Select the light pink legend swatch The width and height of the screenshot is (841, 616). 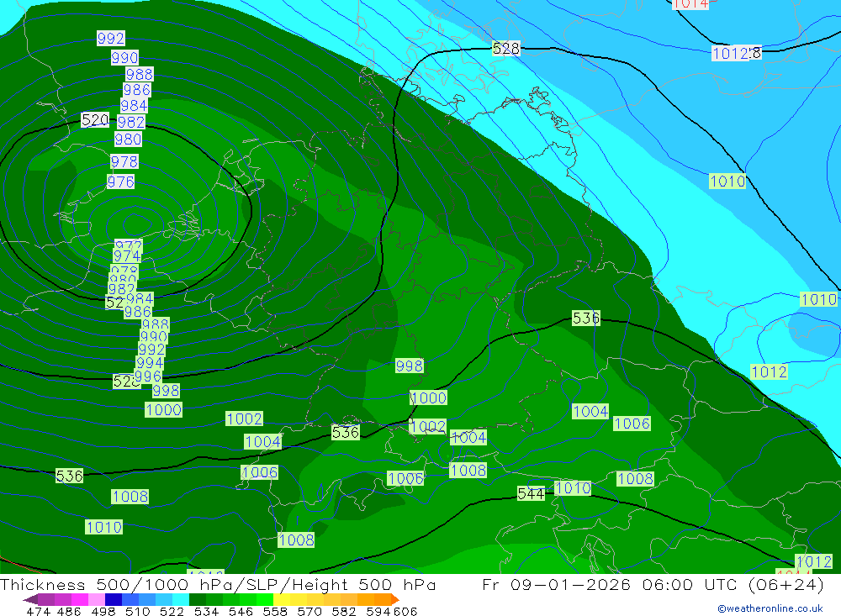pos(95,599)
